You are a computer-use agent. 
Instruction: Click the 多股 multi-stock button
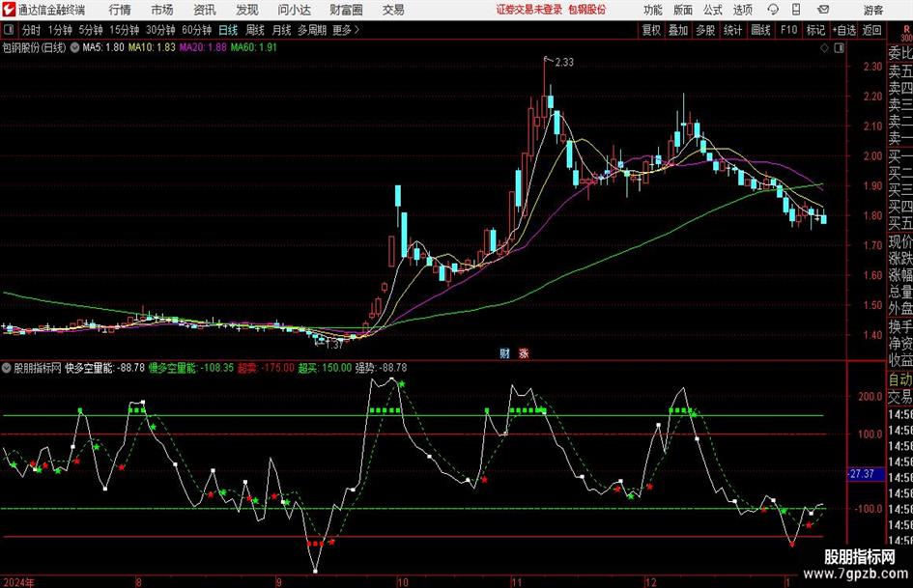(705, 30)
